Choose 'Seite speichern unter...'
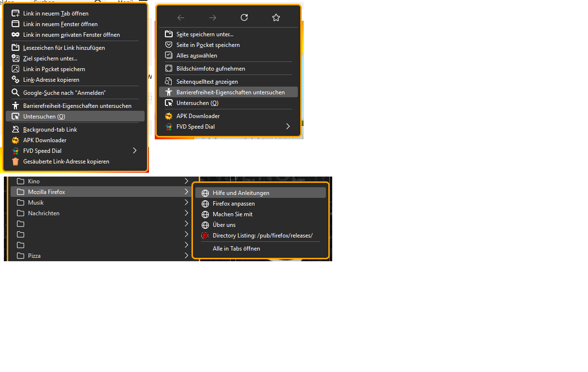 pyautogui.click(x=228, y=34)
